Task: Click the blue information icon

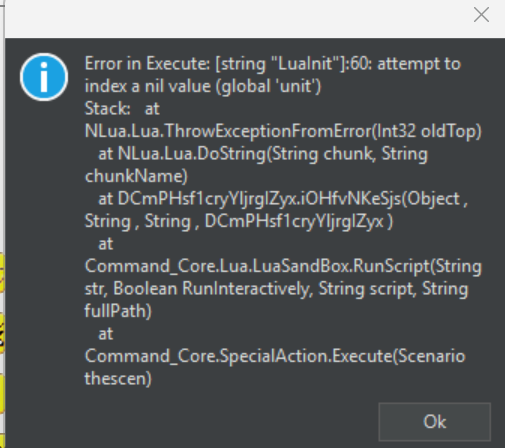Action: 44,77
